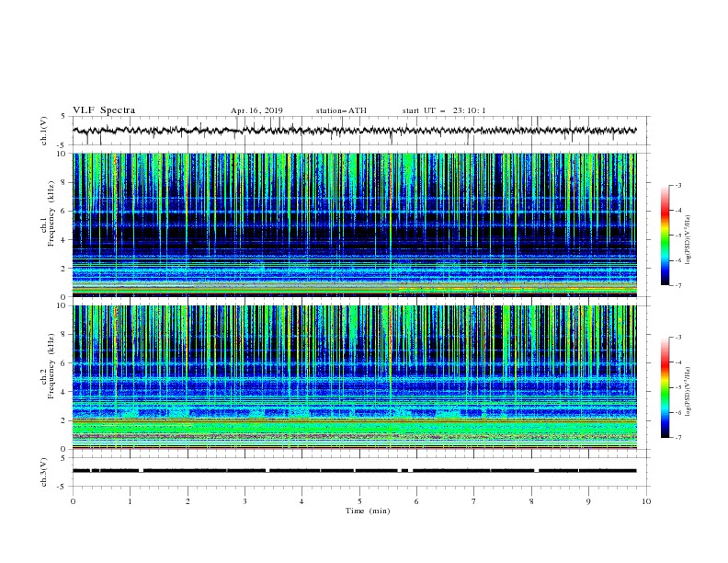Click the ch.1 color scale bar

pos(665,236)
